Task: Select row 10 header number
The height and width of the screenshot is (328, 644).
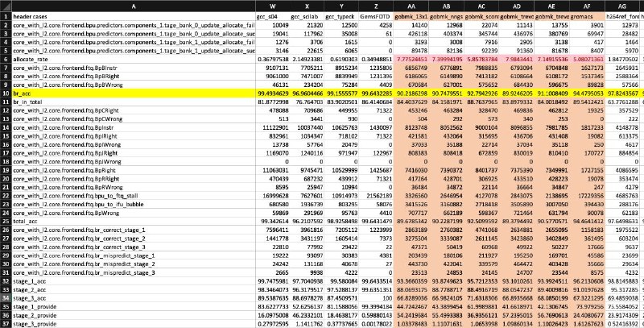Action: click(5, 93)
